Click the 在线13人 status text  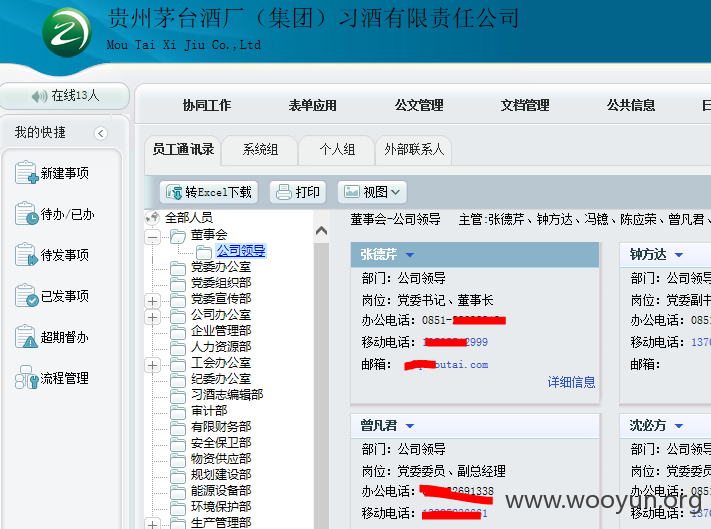pyautogui.click(x=75, y=96)
